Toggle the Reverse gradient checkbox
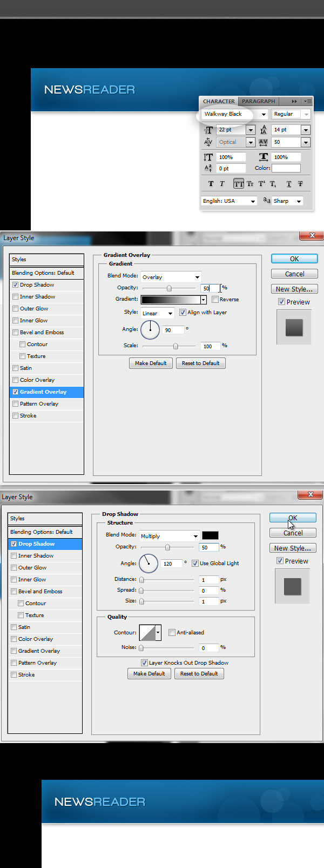This screenshot has height=868, width=324. click(215, 299)
